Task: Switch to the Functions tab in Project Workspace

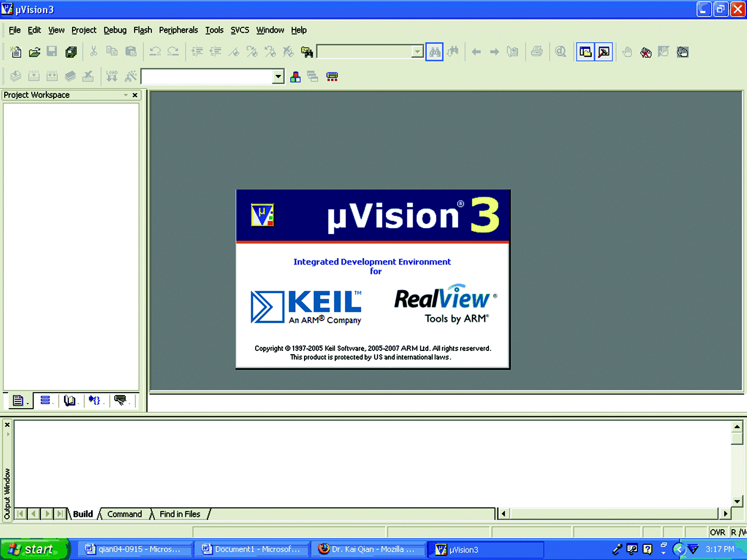Action: pos(96,401)
